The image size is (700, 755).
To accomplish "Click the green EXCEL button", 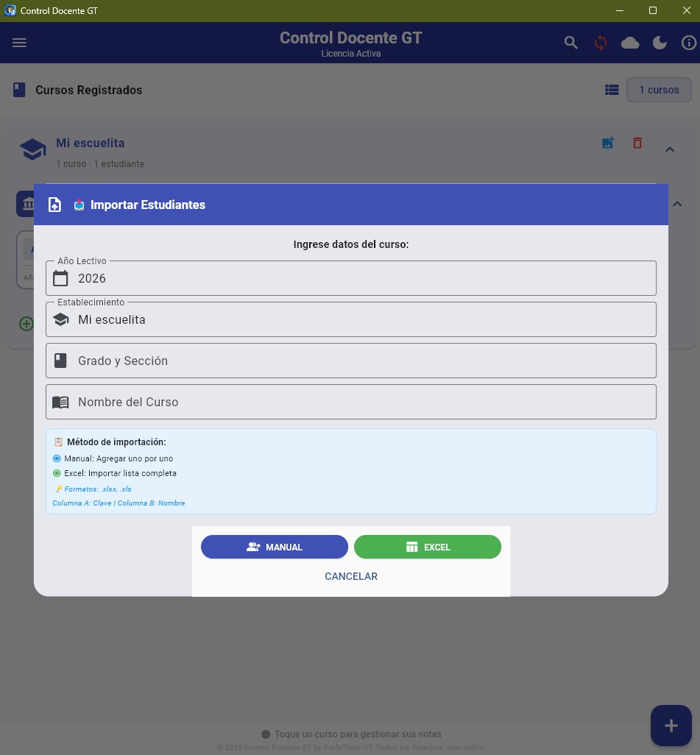I will 428,547.
